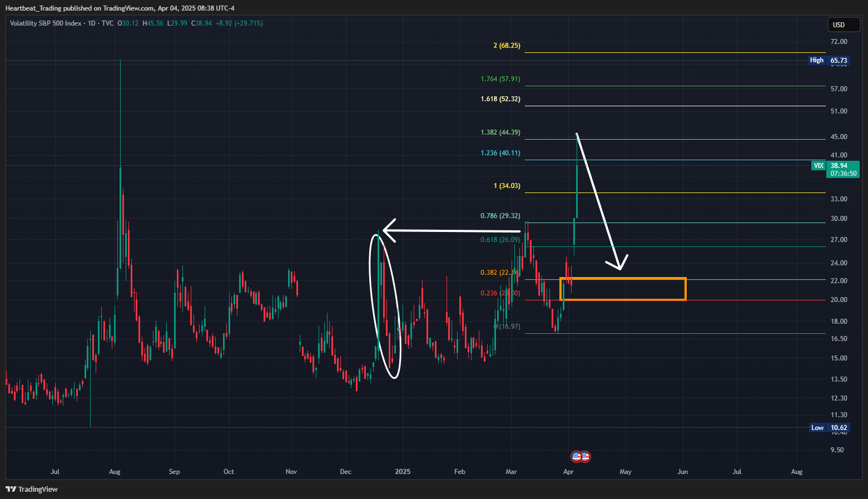Select the Fib label 1.236 (40.11)
868x499 pixels.
pos(500,153)
